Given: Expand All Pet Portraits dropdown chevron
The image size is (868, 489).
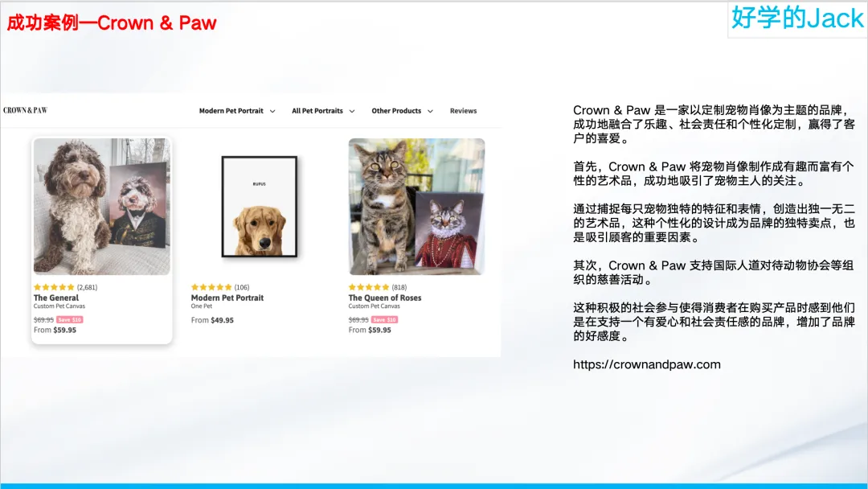Looking at the screenshot, I should [352, 111].
